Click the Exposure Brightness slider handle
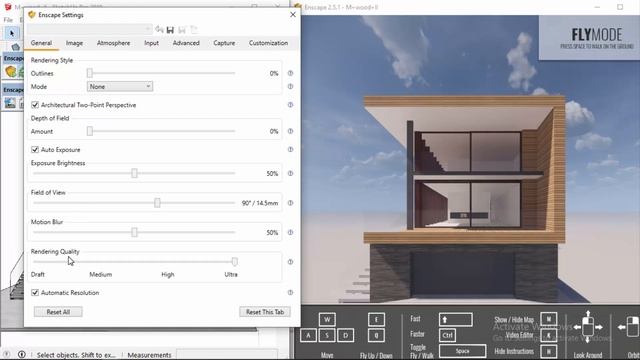The image size is (640, 360). [134, 173]
